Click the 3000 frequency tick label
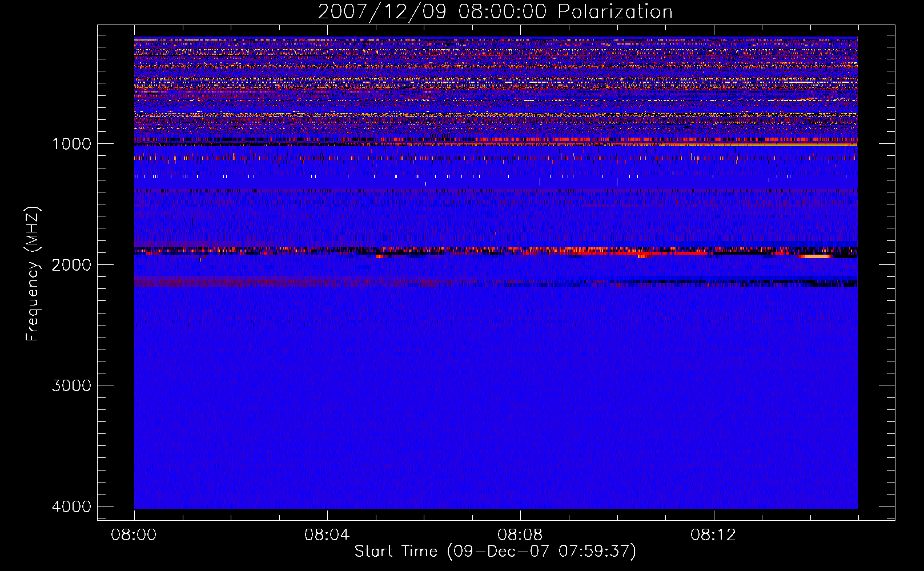 click(71, 385)
